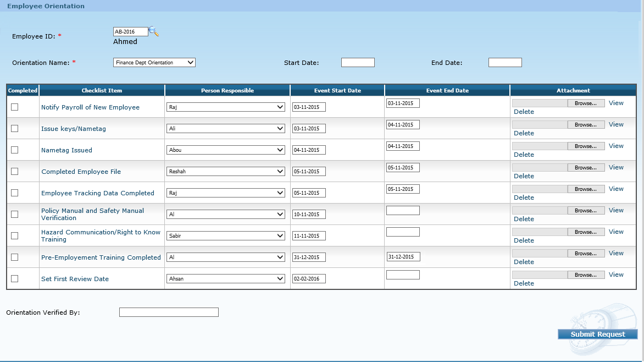Viewport: 644px width, 362px height.
Task: Focus the Start Date input field
Action: point(358,63)
